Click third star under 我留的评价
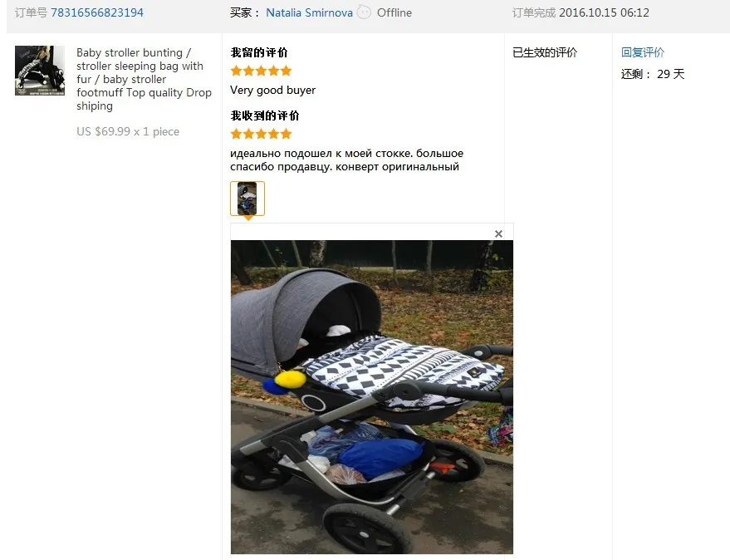Image resolution: width=730 pixels, height=560 pixels. pyautogui.click(x=261, y=71)
